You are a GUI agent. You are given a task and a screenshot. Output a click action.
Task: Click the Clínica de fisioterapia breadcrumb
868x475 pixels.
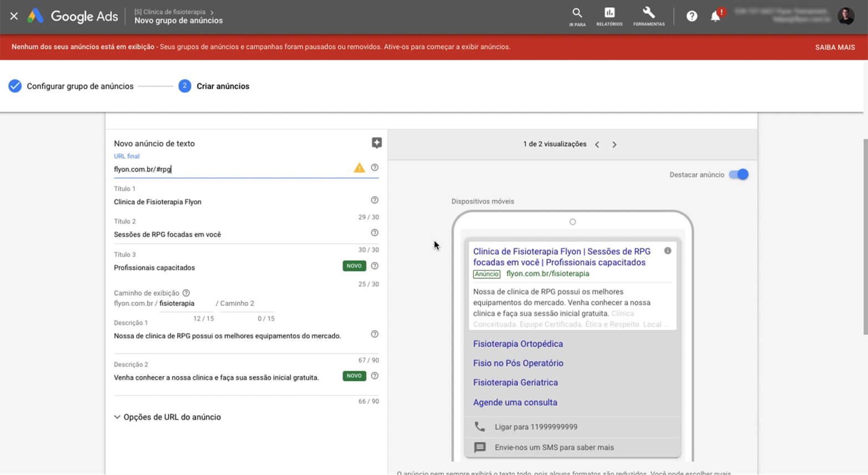170,12
